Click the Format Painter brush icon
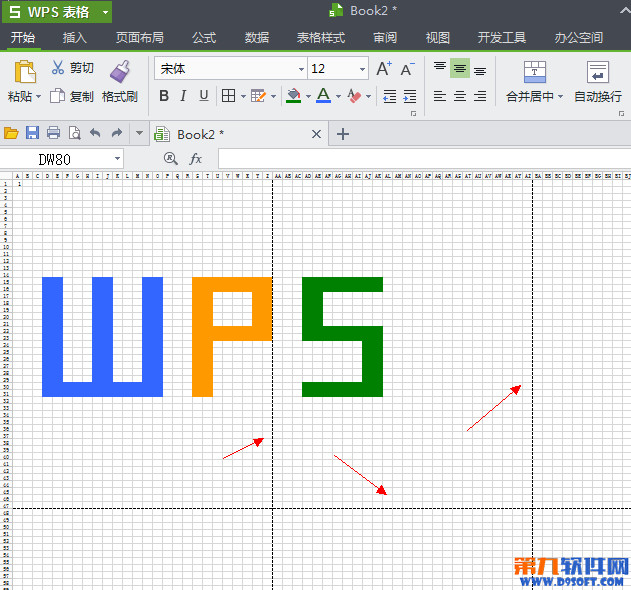The image size is (631, 590). [120, 72]
